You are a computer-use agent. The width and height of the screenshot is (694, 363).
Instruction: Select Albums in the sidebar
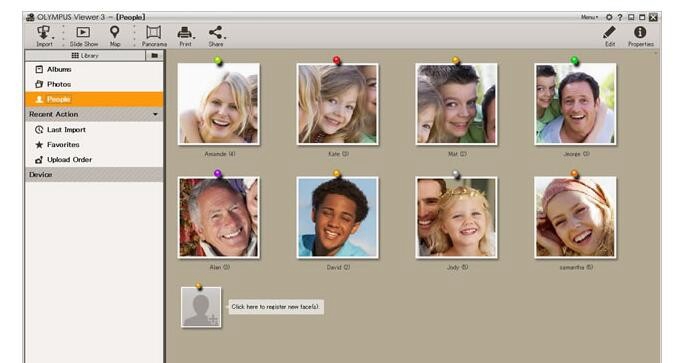[x=94, y=70]
